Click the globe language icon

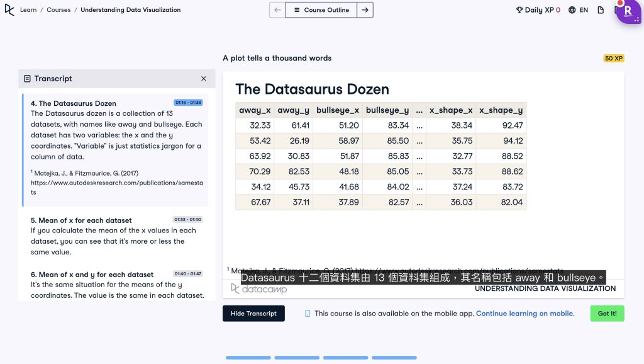point(572,10)
